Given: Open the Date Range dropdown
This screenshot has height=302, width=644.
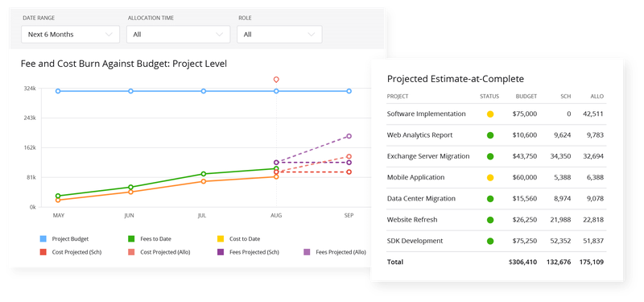Looking at the screenshot, I should [x=70, y=35].
